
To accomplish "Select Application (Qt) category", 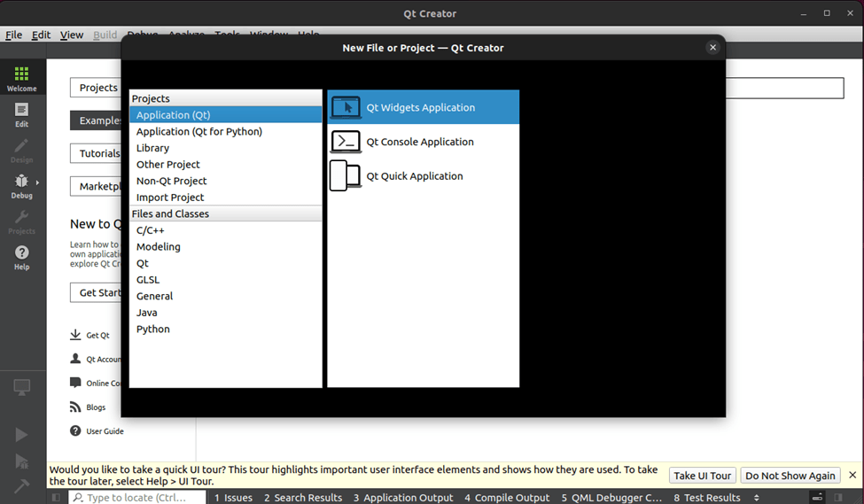I will coord(226,114).
